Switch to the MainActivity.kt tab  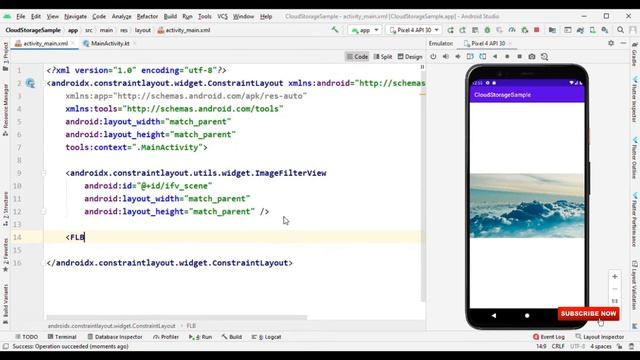click(110, 43)
